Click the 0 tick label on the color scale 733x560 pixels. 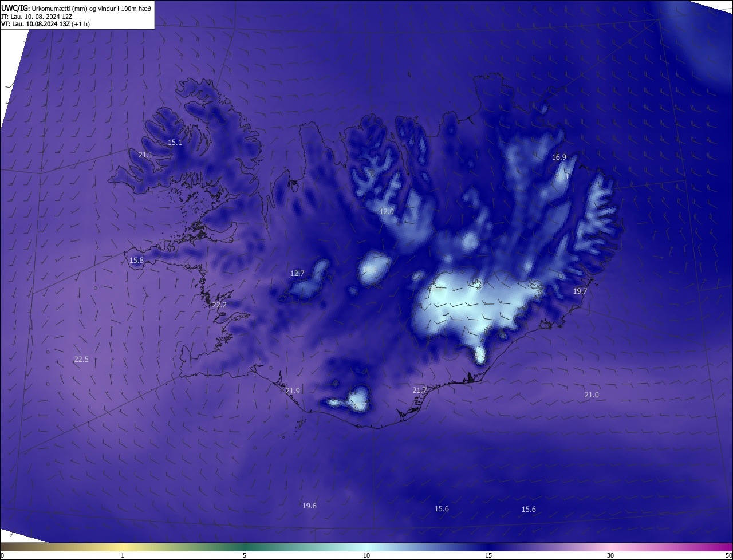(x=2, y=556)
